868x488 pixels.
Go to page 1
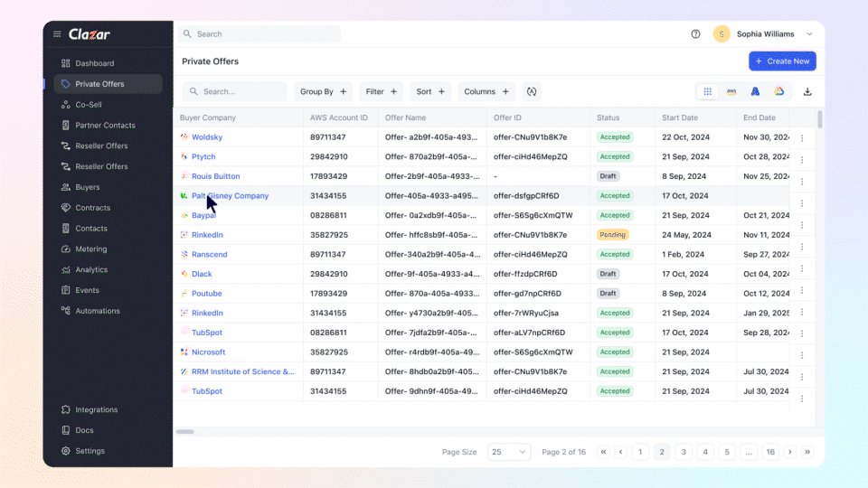[640, 452]
